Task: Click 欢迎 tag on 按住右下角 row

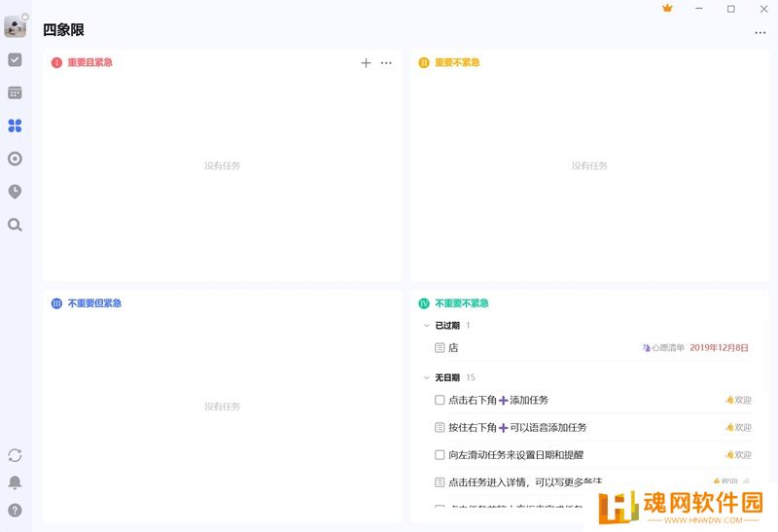Action: 738,427
